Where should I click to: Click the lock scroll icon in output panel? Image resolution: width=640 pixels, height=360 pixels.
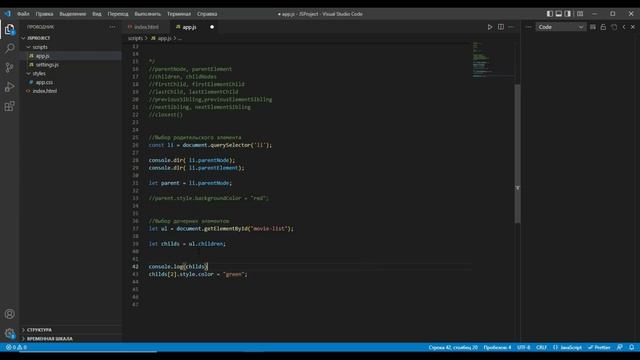pyautogui.click(x=603, y=27)
